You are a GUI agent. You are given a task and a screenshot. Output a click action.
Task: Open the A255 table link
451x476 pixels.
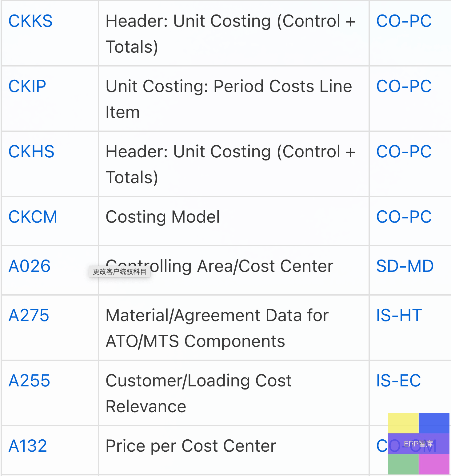coord(29,381)
